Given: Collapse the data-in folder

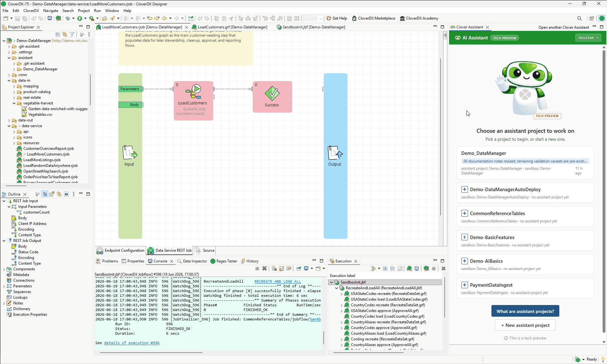Looking at the screenshot, I should click(x=9, y=80).
